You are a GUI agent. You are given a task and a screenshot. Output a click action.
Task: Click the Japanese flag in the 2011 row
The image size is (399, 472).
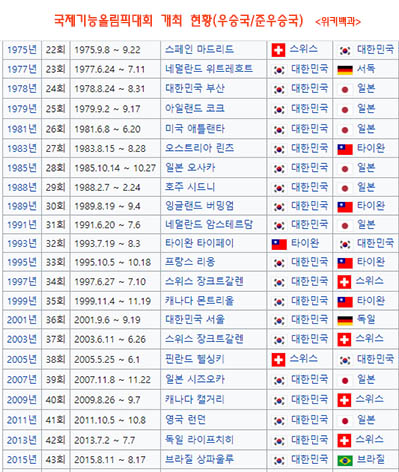[345, 421]
